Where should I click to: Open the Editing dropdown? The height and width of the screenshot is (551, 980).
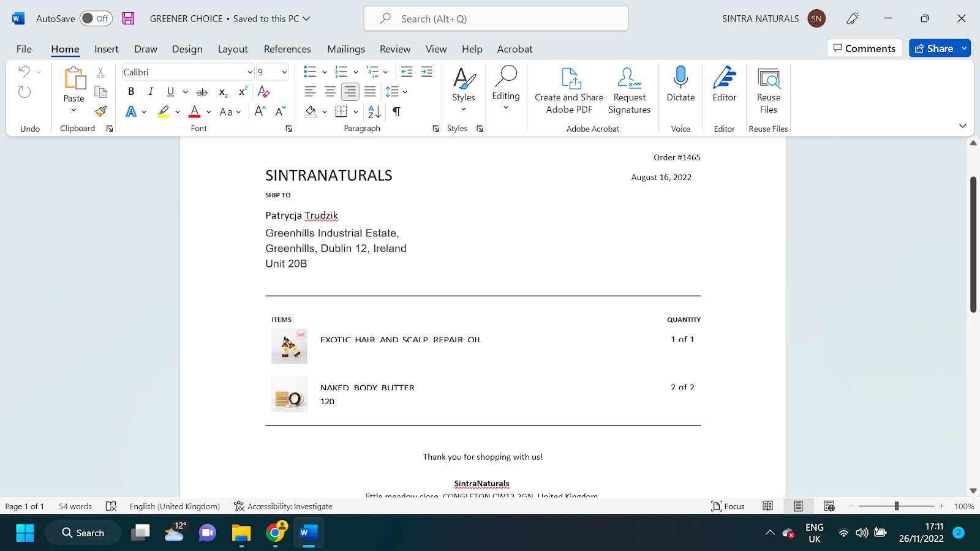pos(506,89)
